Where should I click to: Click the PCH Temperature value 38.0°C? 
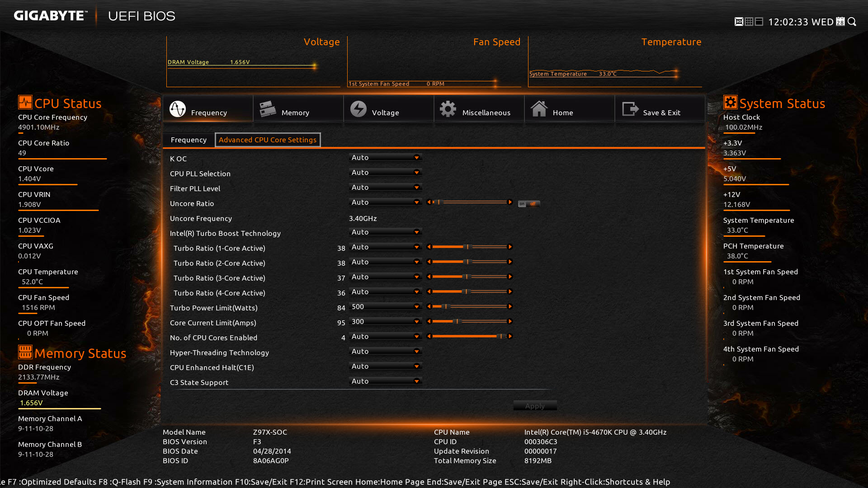737,256
